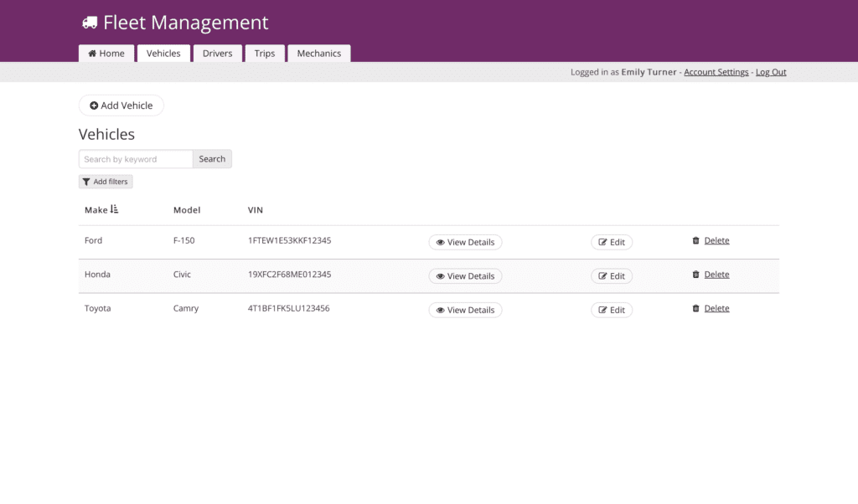Click the sort icon beside Make
This screenshot has height=504, width=858.
[x=115, y=210]
